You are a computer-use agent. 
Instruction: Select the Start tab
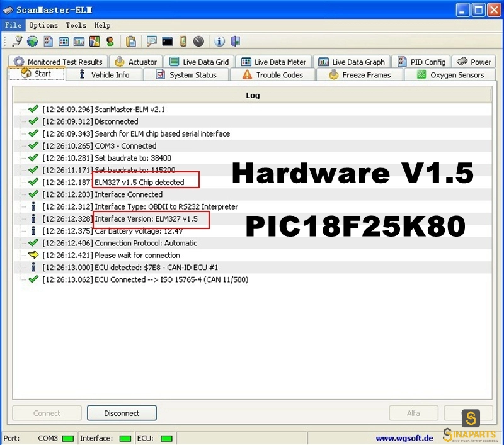tap(37, 74)
